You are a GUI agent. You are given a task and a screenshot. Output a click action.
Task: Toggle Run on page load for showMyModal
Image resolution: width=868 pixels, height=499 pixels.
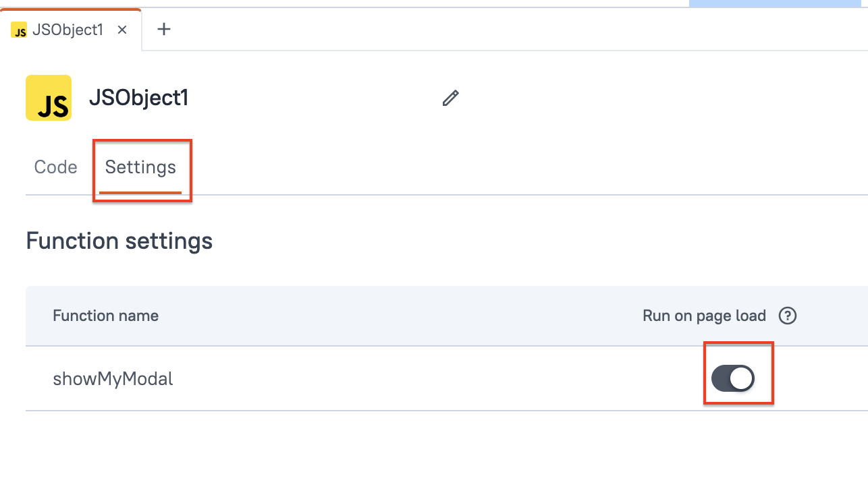[x=733, y=379]
